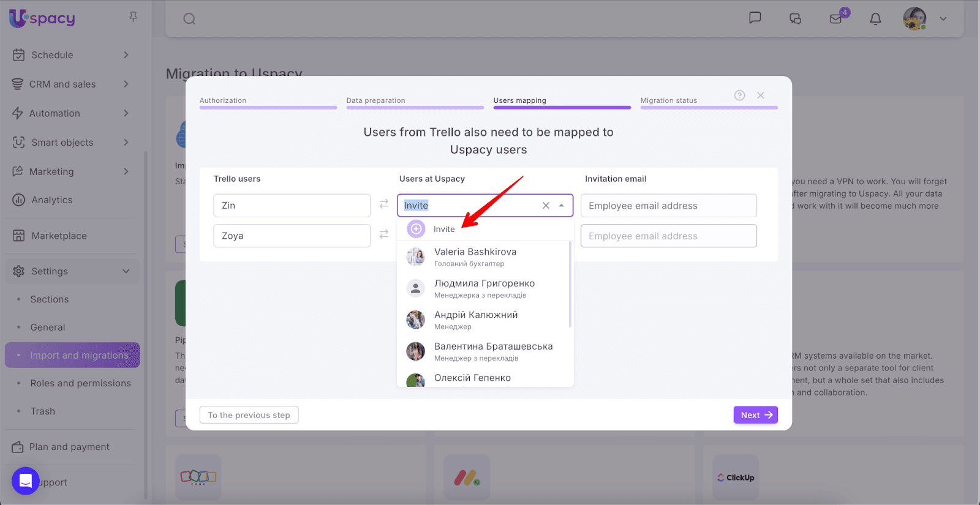Click the swap arrows icon beside Zin
This screenshot has width=980, height=505.
(x=384, y=204)
